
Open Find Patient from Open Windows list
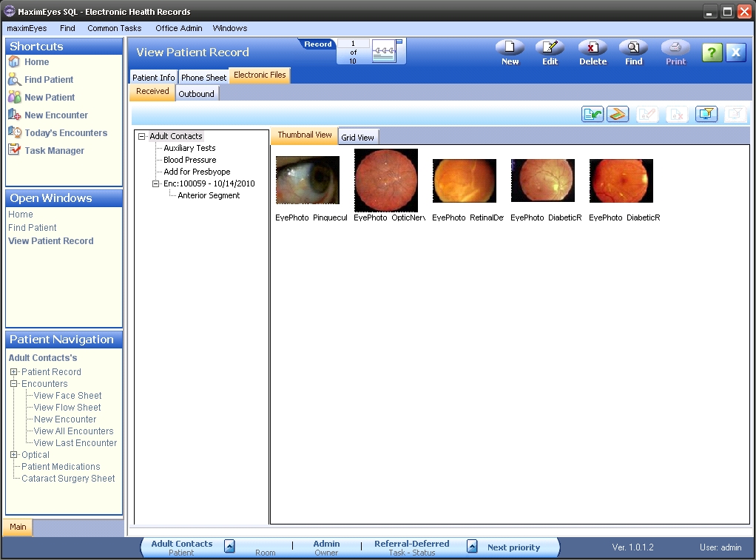[33, 228]
